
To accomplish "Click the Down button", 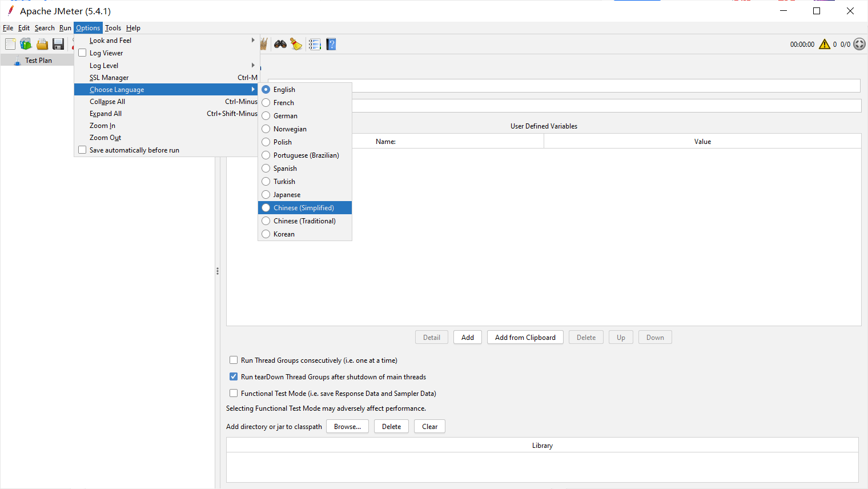I will [655, 338].
